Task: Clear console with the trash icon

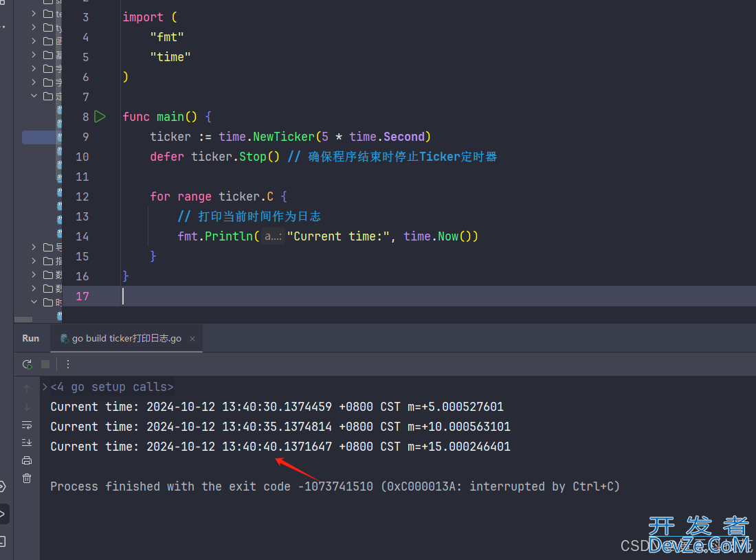Action: [27, 478]
